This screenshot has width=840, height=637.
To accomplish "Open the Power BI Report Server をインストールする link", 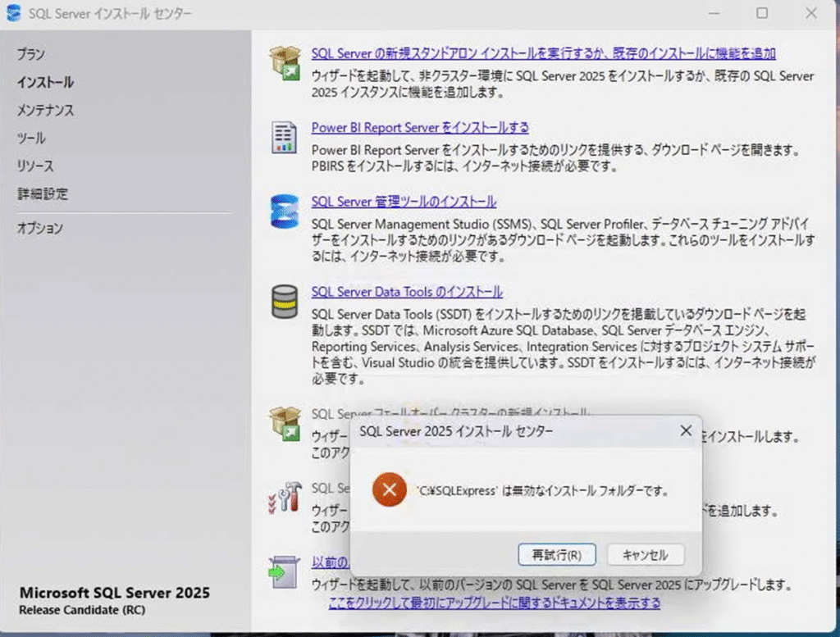I will click(420, 127).
